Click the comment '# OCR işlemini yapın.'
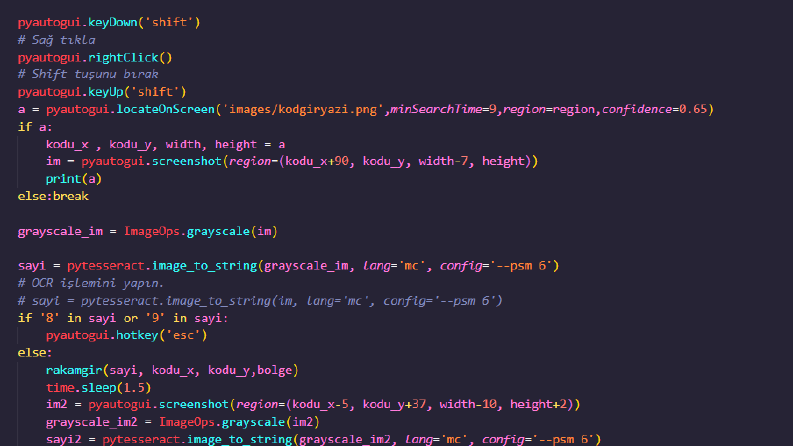Screen dimensions: 793x446 [91, 283]
